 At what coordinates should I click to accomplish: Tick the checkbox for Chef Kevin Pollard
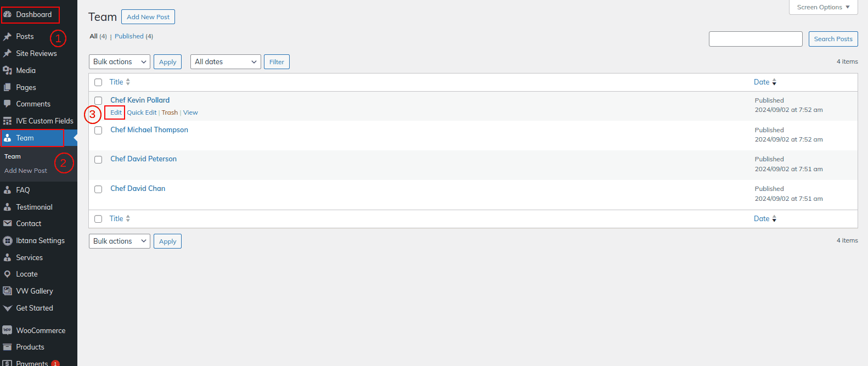pyautogui.click(x=98, y=100)
